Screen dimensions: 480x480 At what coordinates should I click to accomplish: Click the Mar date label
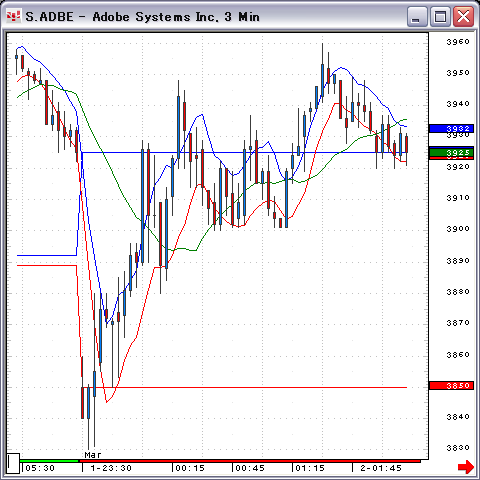click(x=93, y=455)
